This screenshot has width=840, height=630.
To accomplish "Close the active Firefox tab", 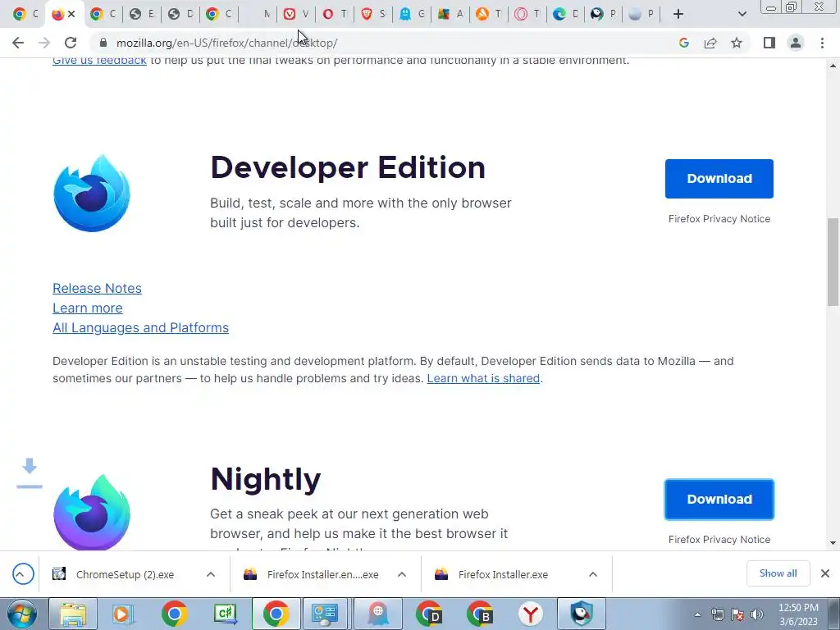I will tap(72, 14).
